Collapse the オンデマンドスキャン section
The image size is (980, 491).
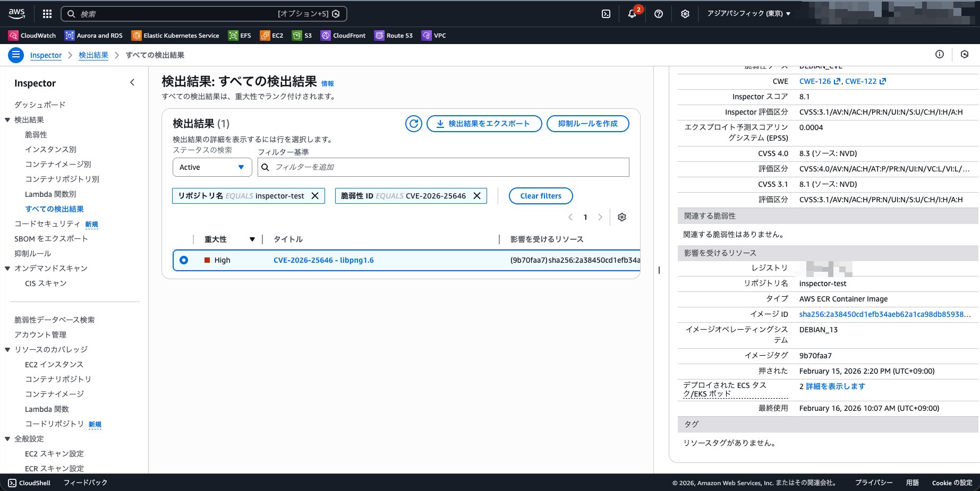tap(7, 269)
